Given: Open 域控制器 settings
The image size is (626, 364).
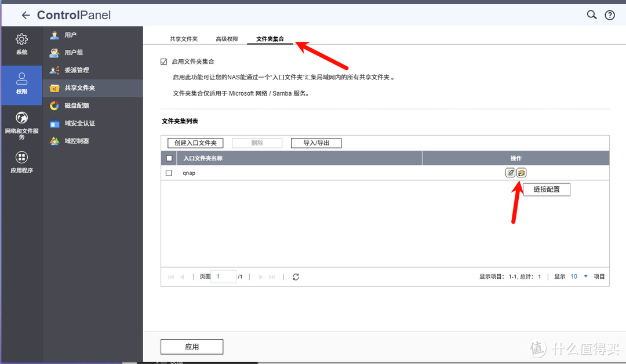Looking at the screenshot, I should click(93, 141).
